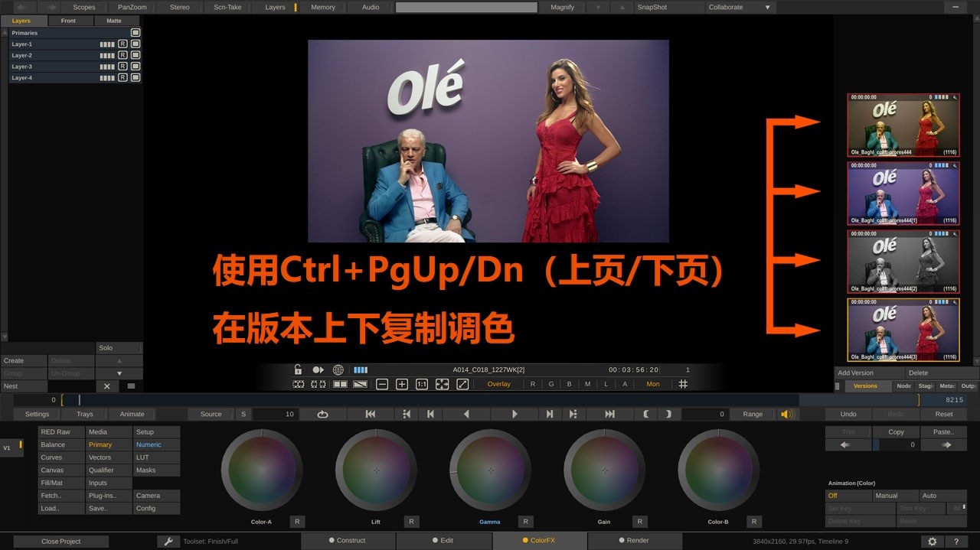Open the Collaborate dropdown
980x550 pixels.
click(x=740, y=7)
